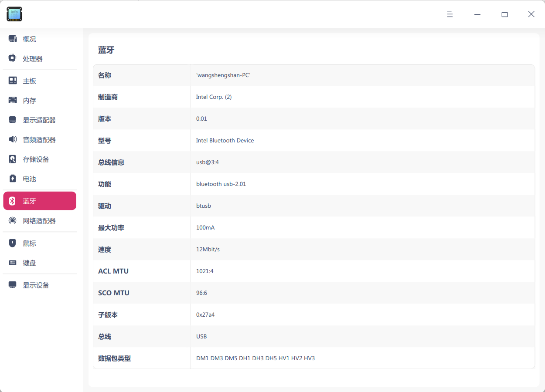
Task: Open the hamburger menu at top right
Action: [450, 14]
